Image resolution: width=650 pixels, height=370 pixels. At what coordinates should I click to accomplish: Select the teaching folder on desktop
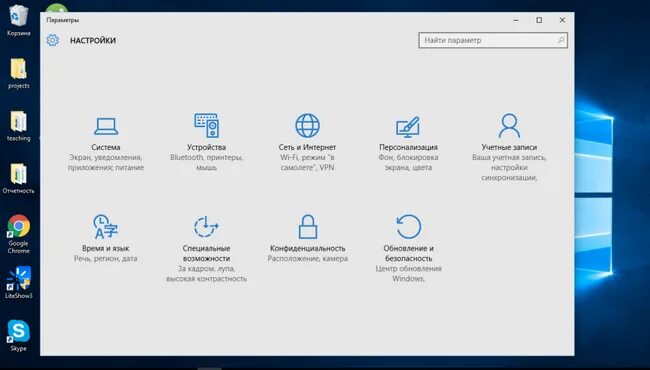18,126
